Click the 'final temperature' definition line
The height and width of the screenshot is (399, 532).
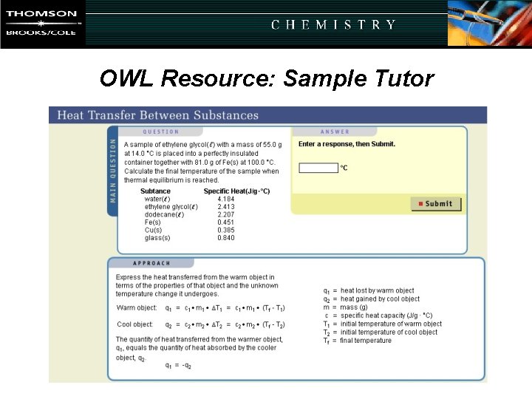pyautogui.click(x=366, y=341)
